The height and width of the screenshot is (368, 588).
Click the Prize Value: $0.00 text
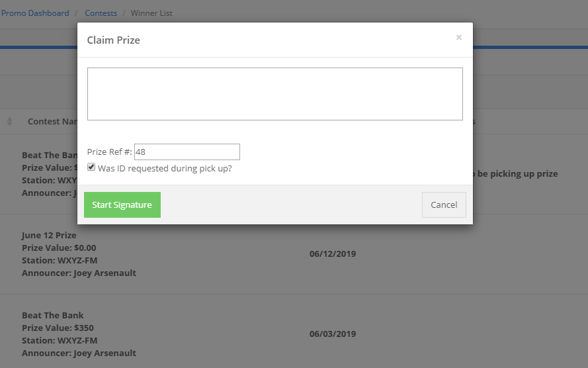[x=59, y=248]
